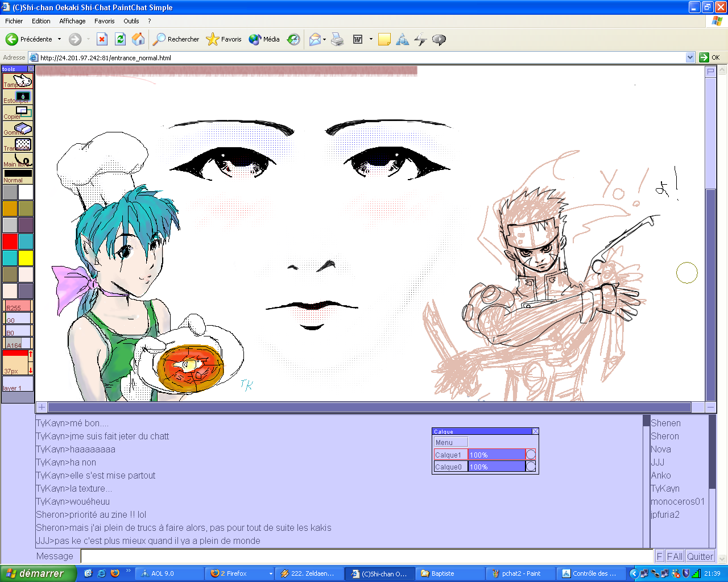Open the démarrer start menu
The image size is (728, 582).
tap(38, 573)
